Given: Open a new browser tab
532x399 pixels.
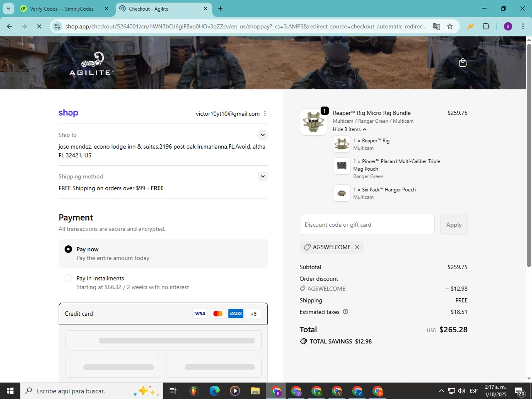Looking at the screenshot, I should click(x=220, y=9).
